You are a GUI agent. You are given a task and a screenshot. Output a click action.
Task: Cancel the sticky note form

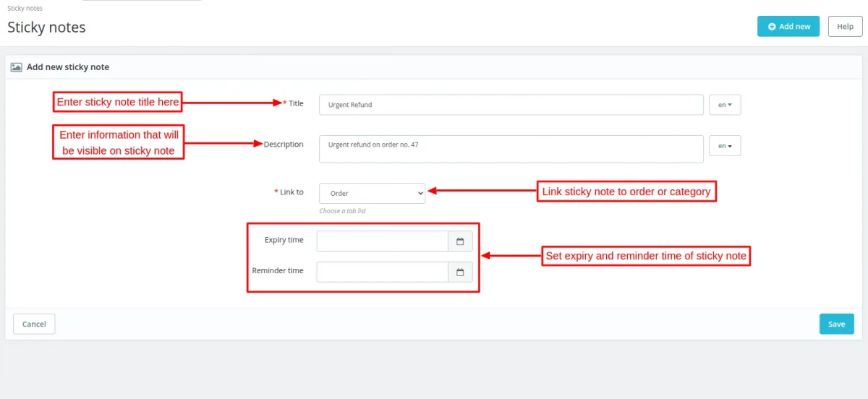[x=34, y=324]
